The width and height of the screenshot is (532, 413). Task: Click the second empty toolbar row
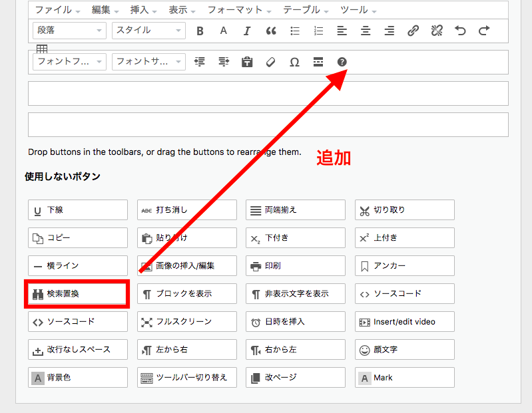(268, 124)
